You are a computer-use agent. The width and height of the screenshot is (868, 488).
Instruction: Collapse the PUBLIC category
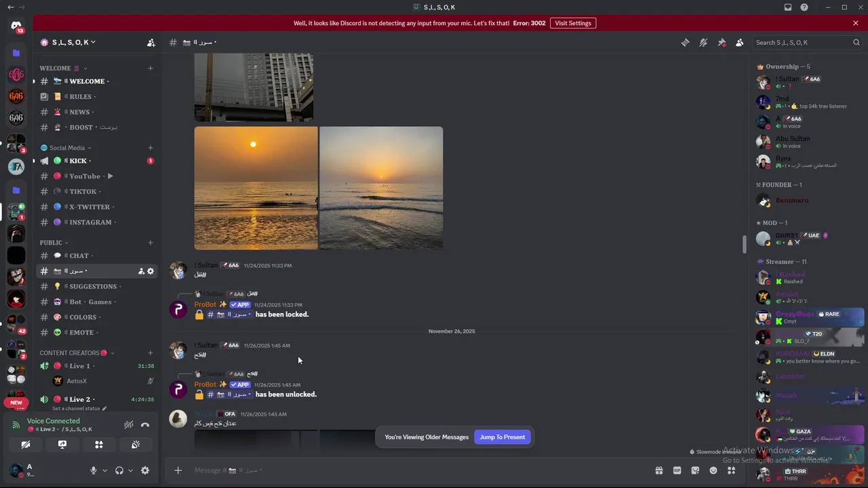point(54,243)
